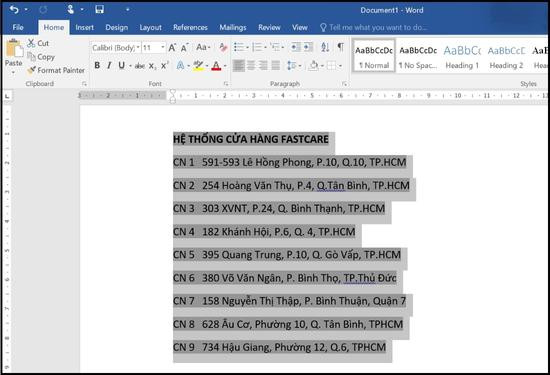
Task: Switch to the References tab
Action: point(190,27)
